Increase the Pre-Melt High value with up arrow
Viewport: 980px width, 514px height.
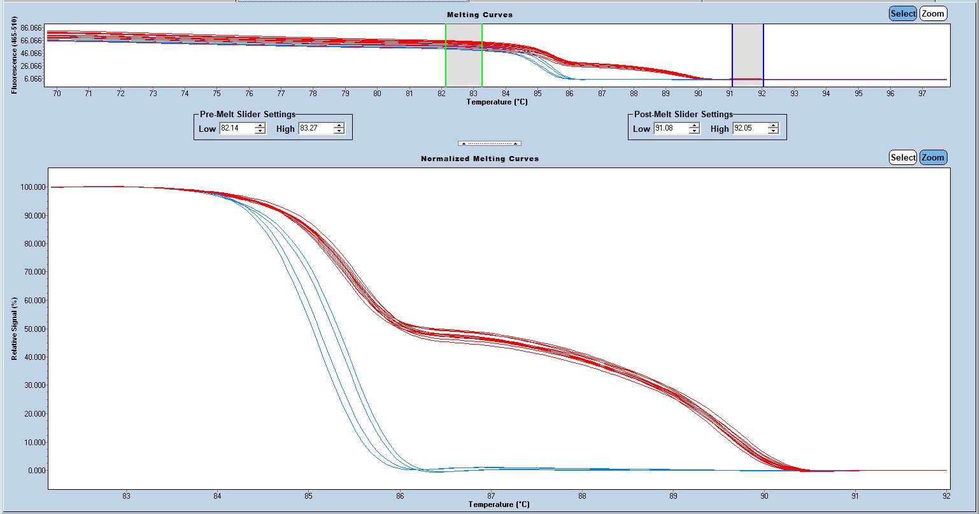(339, 125)
